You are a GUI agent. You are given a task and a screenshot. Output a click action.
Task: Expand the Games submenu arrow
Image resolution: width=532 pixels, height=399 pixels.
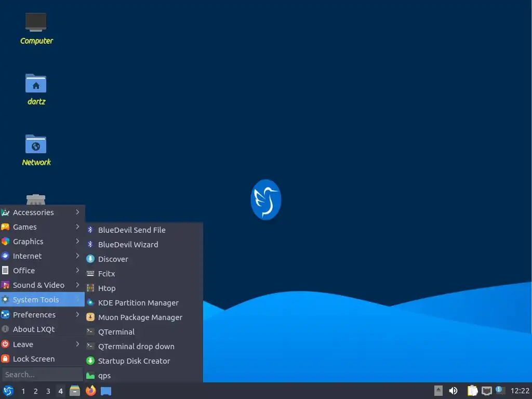pos(77,227)
